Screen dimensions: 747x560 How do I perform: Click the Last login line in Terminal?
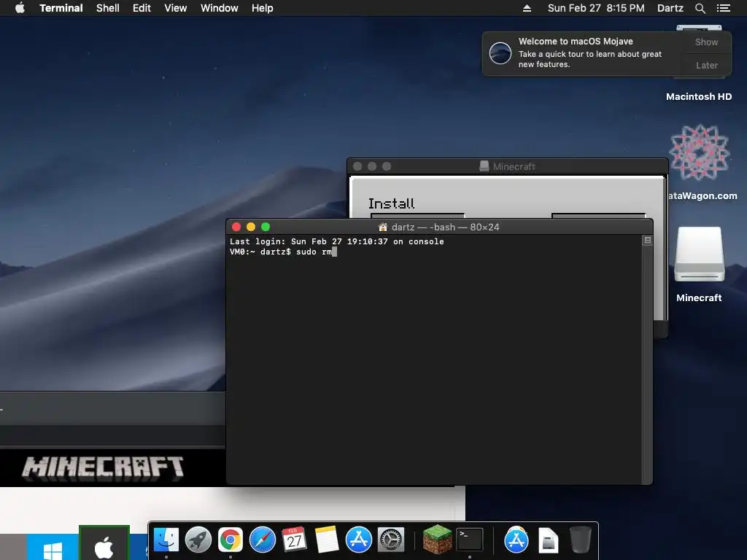click(337, 242)
